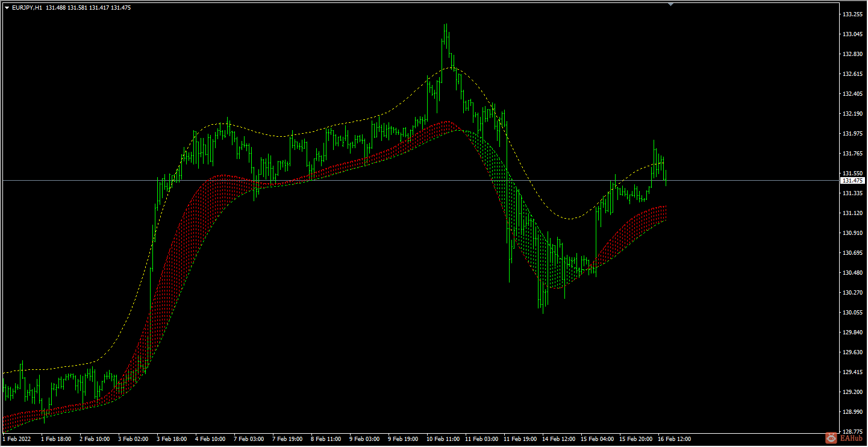Viewport: 868px width, 447px height.
Task: Click the "1 Feb 18:00" time axis label
Action: pos(56,439)
